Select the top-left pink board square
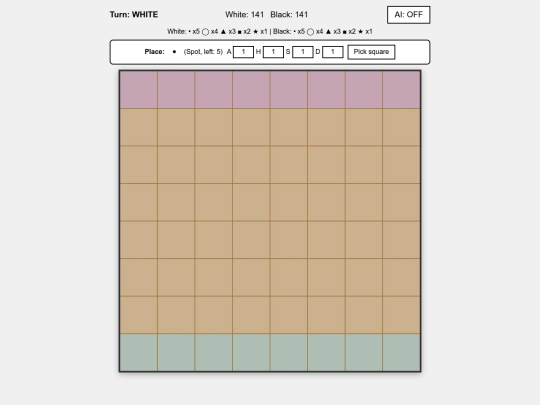The image size is (540, 405). [x=138, y=90]
